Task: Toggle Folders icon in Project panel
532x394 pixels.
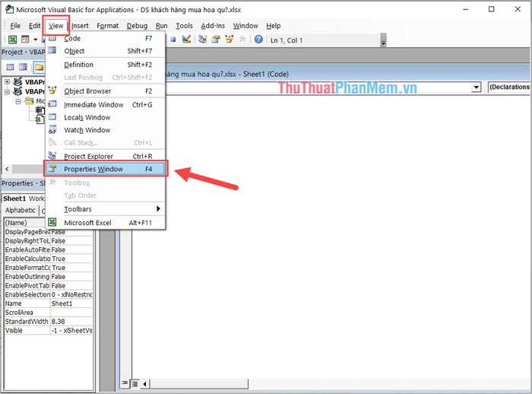Action: [39, 67]
